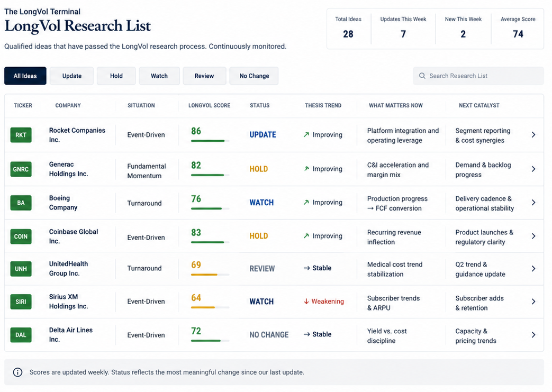
Task: Sort by the Status column header
Action: pyautogui.click(x=259, y=105)
